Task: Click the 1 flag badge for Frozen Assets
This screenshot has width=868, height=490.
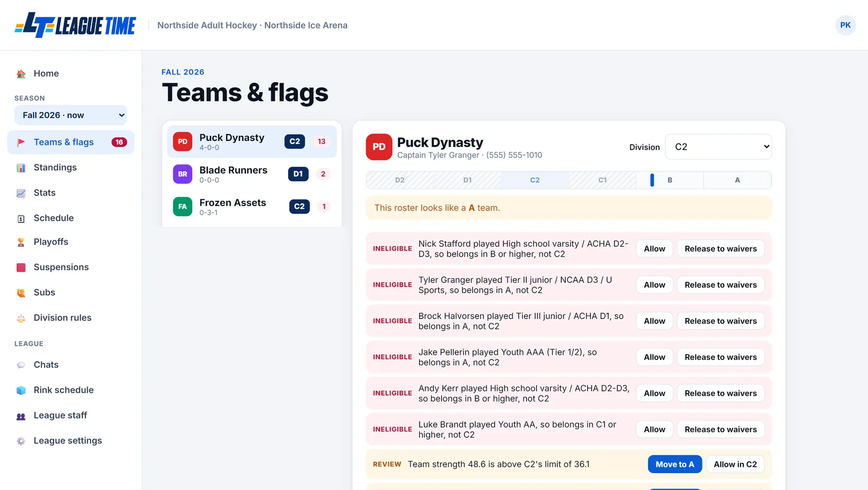Action: point(324,207)
